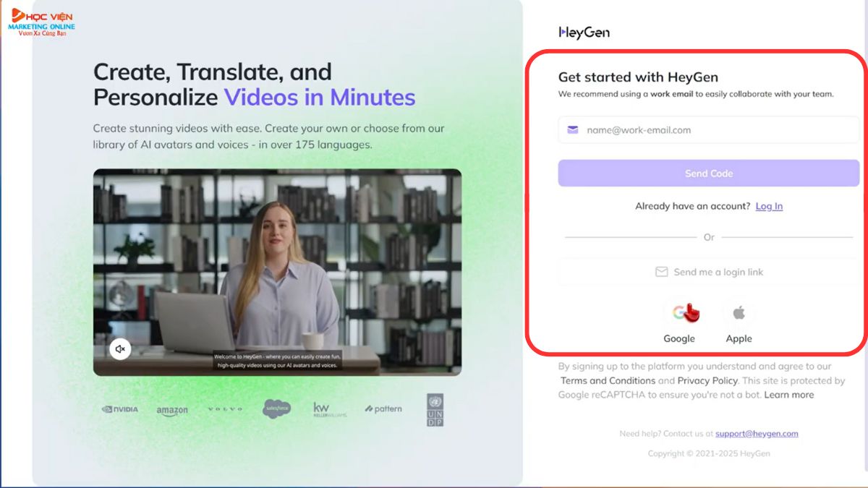Image resolution: width=868 pixels, height=488 pixels.
Task: Click the envelope icon in email field
Action: click(573, 130)
